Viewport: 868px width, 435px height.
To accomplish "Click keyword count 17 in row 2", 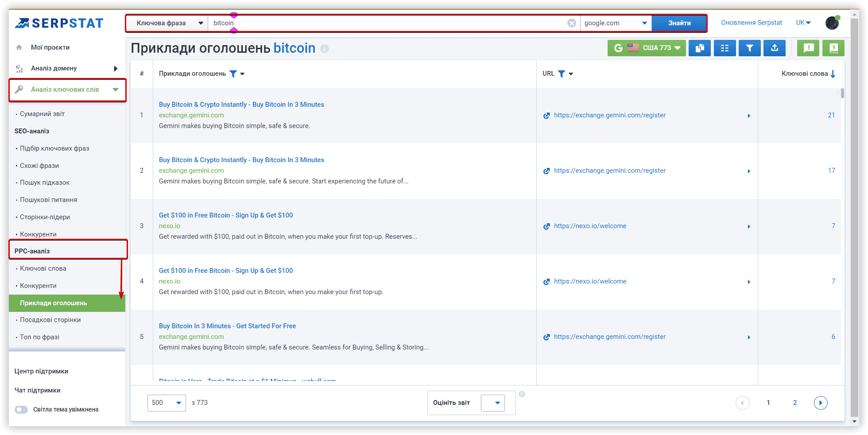I will coord(831,171).
